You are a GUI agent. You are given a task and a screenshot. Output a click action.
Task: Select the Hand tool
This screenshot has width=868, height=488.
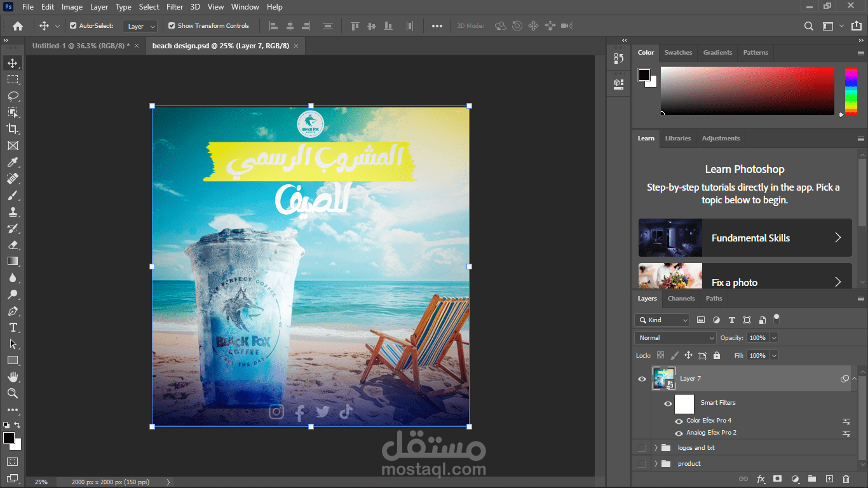(12, 377)
